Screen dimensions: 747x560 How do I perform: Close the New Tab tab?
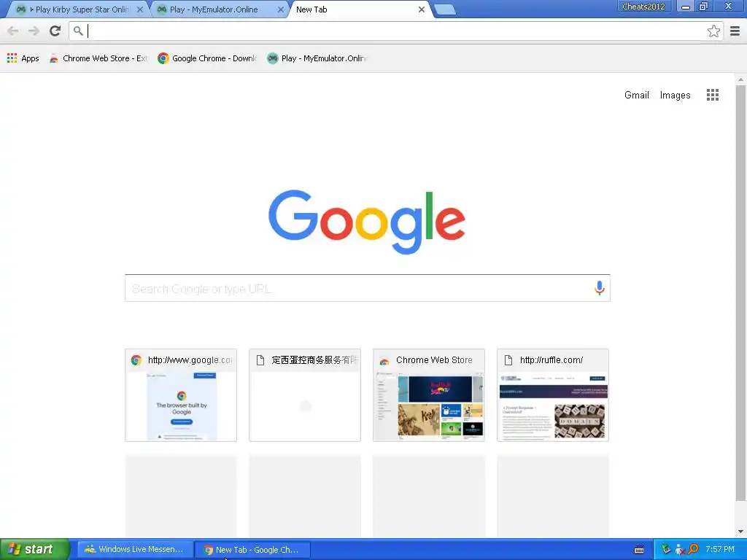point(421,9)
